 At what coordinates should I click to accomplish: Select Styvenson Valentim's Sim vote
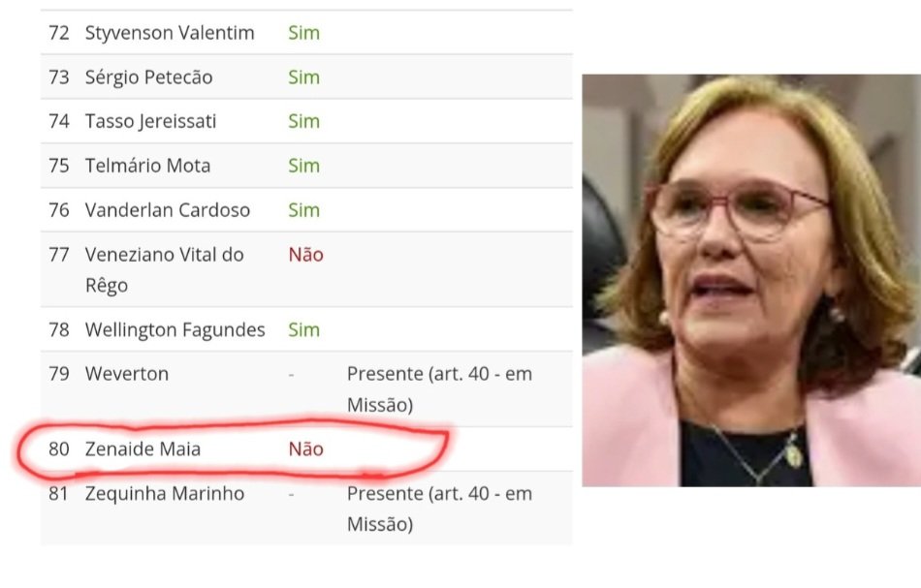tap(303, 33)
